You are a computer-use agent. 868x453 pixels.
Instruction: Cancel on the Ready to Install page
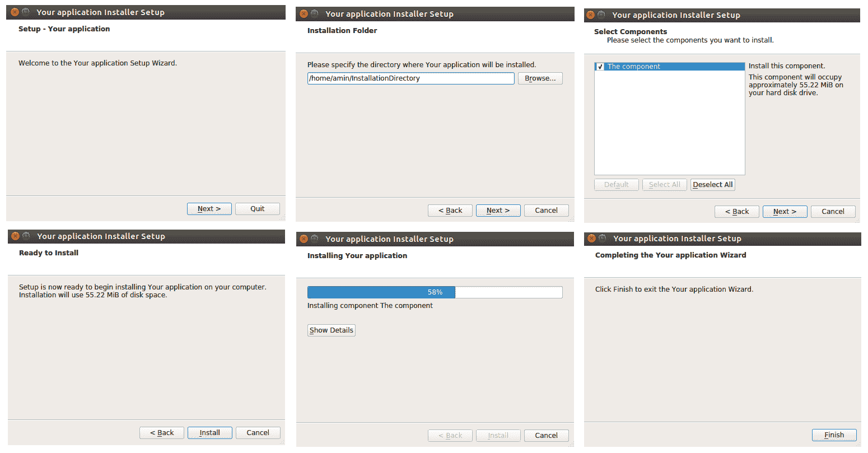coord(258,433)
